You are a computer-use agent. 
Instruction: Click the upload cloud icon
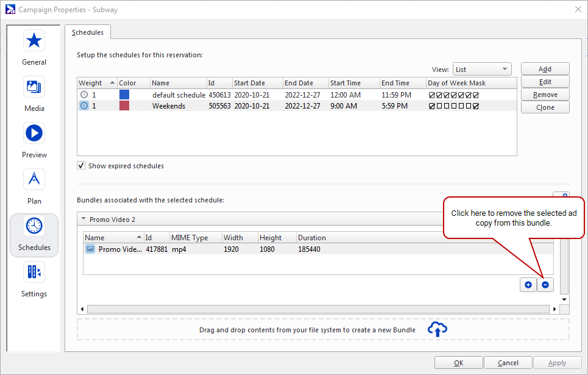(437, 329)
